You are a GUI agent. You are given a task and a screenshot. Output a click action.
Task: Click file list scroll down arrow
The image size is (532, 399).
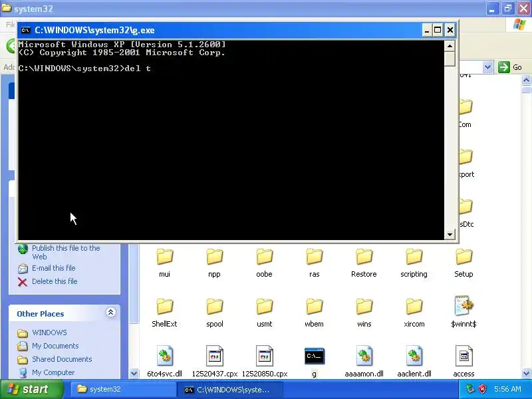coord(526,374)
